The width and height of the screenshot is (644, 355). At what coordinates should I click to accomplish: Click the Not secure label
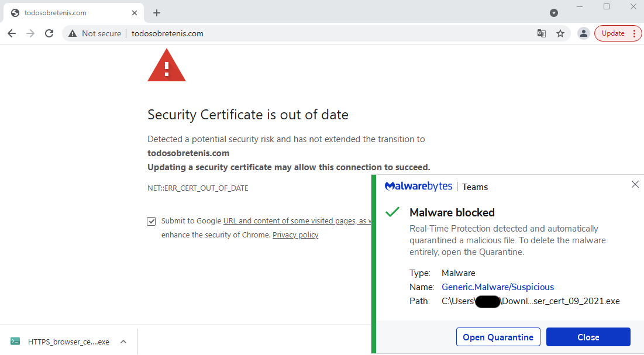[101, 33]
